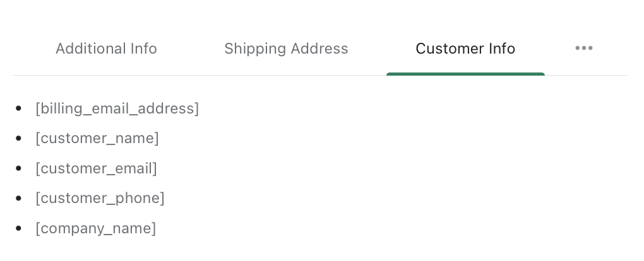Click the [customer_phone] placeholder

[100, 198]
